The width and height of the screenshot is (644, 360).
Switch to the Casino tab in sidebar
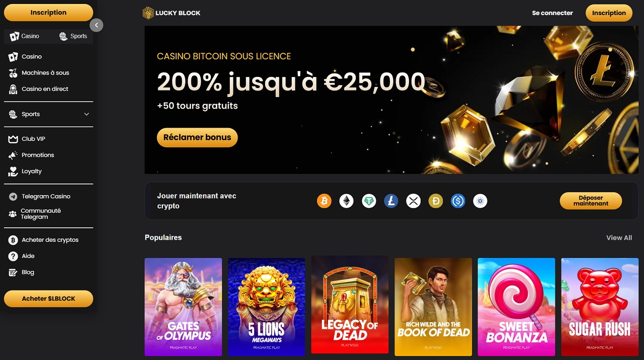coord(25,36)
